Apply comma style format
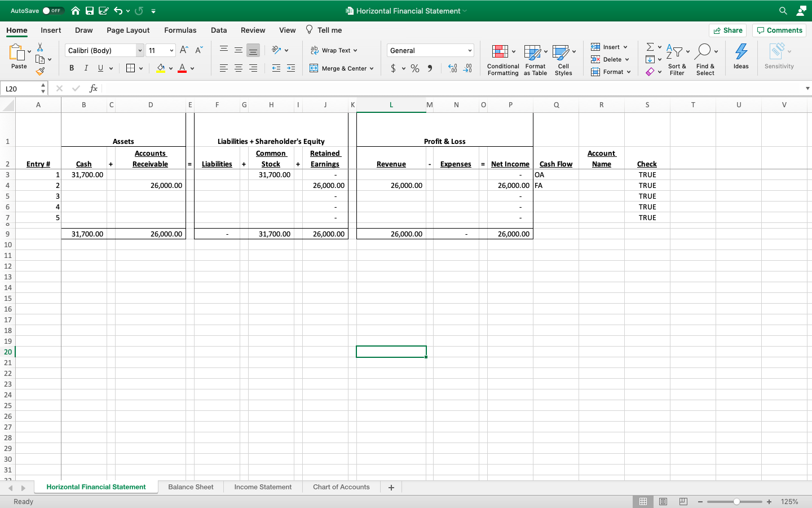The height and width of the screenshot is (508, 812). click(430, 68)
